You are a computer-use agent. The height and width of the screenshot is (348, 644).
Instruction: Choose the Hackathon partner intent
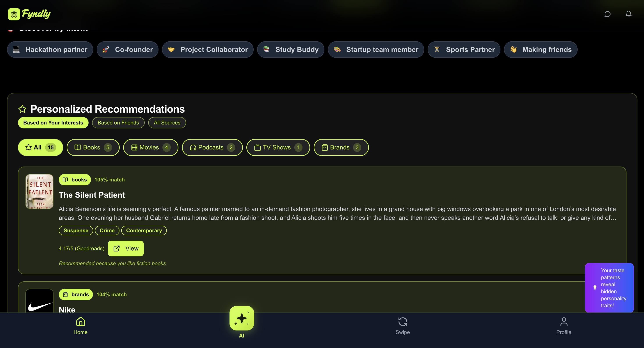click(50, 50)
